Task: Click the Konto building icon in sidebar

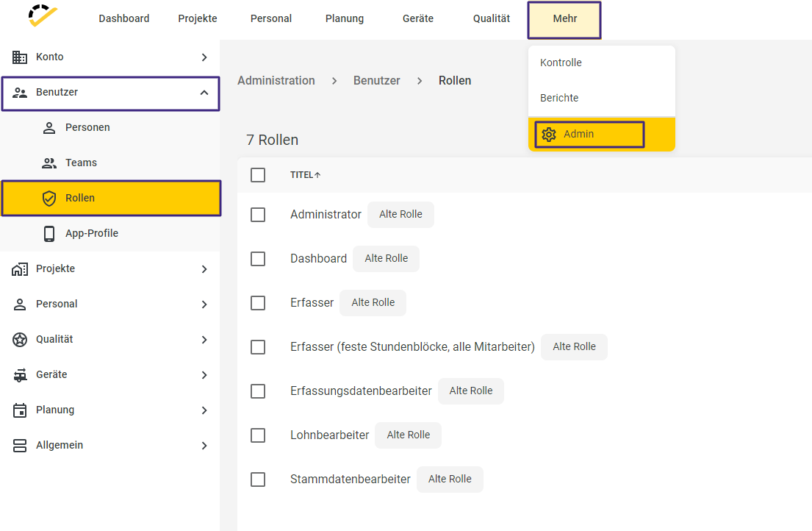Action: pos(20,57)
